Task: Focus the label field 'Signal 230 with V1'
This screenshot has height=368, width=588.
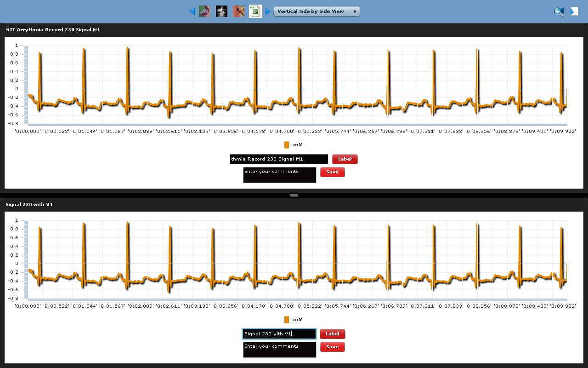Action: pos(279,334)
